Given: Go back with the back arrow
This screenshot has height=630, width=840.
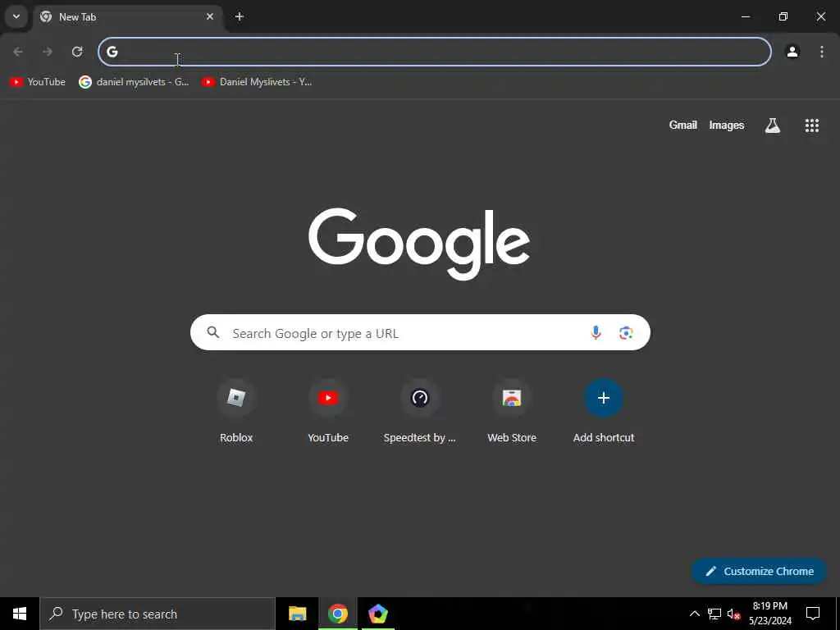Looking at the screenshot, I should 18,52.
